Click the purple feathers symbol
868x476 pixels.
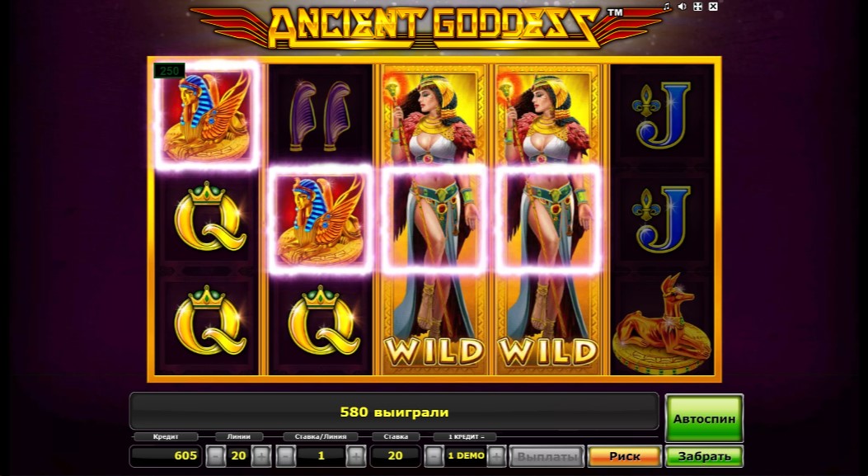click(321, 115)
